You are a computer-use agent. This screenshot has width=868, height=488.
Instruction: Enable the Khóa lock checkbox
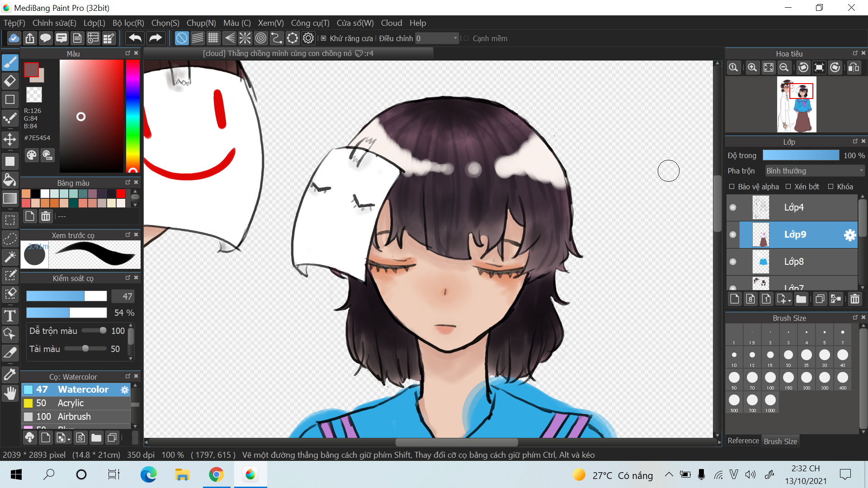(830, 187)
